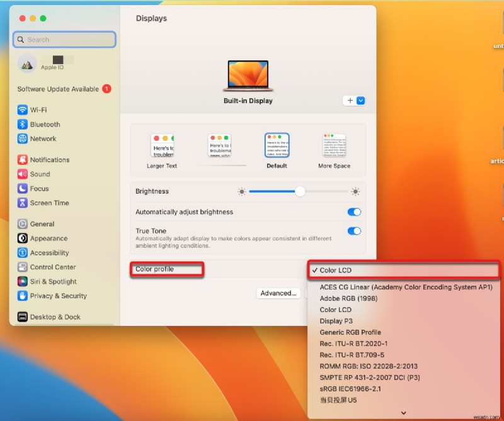Viewport: 504px width, 421px height.
Task: Select the Bluetooth icon in sidebar
Action: point(22,124)
